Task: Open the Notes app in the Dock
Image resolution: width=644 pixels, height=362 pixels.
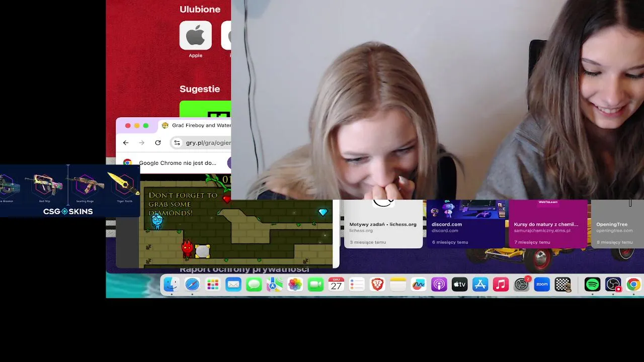Action: [x=398, y=285]
